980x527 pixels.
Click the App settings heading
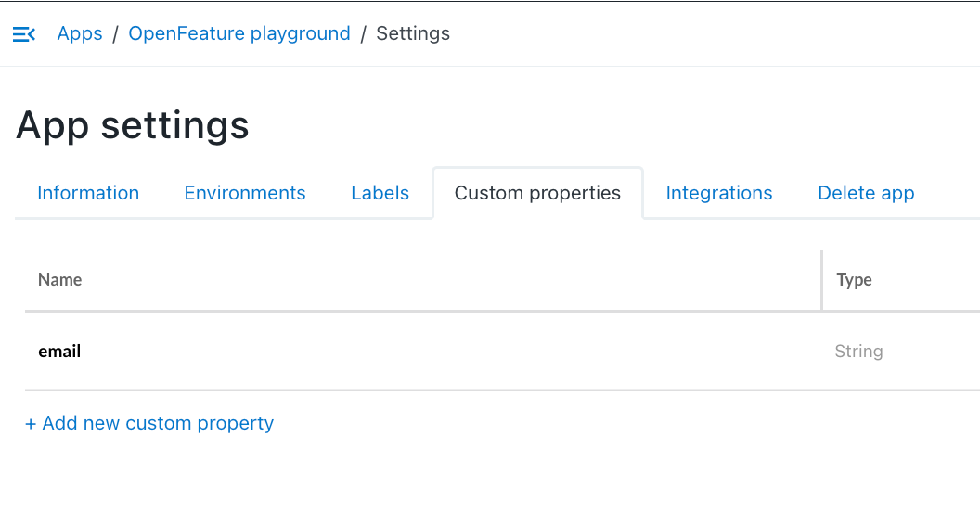[x=133, y=125]
